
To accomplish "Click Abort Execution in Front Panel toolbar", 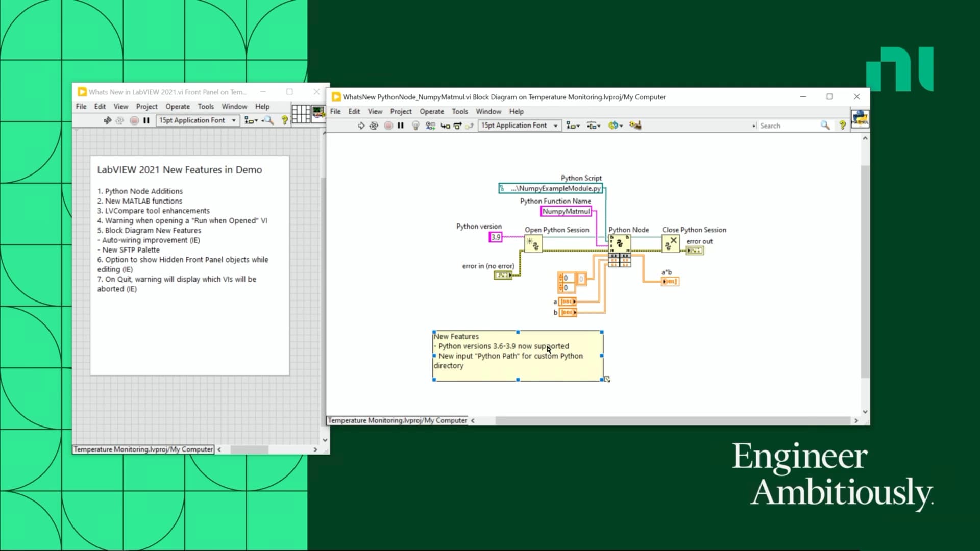I will pos(134,120).
